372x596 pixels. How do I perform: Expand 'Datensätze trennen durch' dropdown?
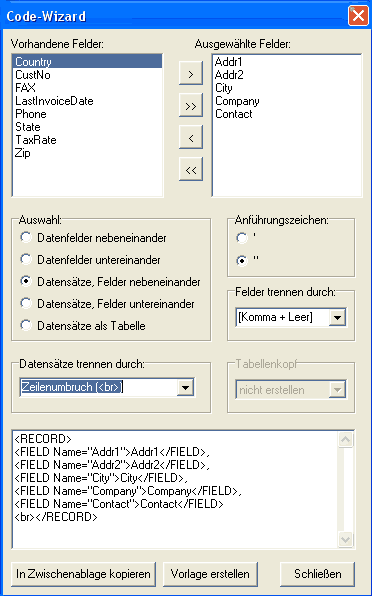185,388
